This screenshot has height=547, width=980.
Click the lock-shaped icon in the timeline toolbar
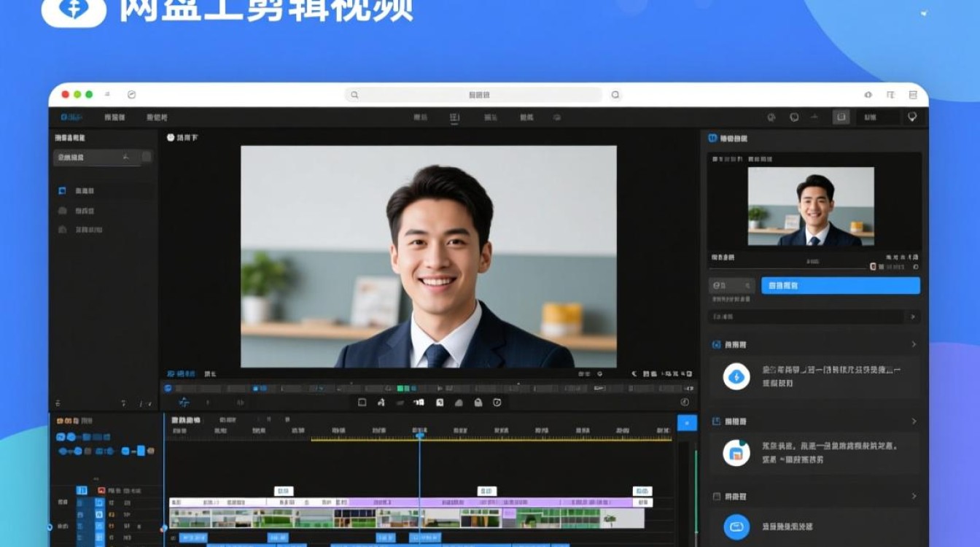[x=478, y=402]
